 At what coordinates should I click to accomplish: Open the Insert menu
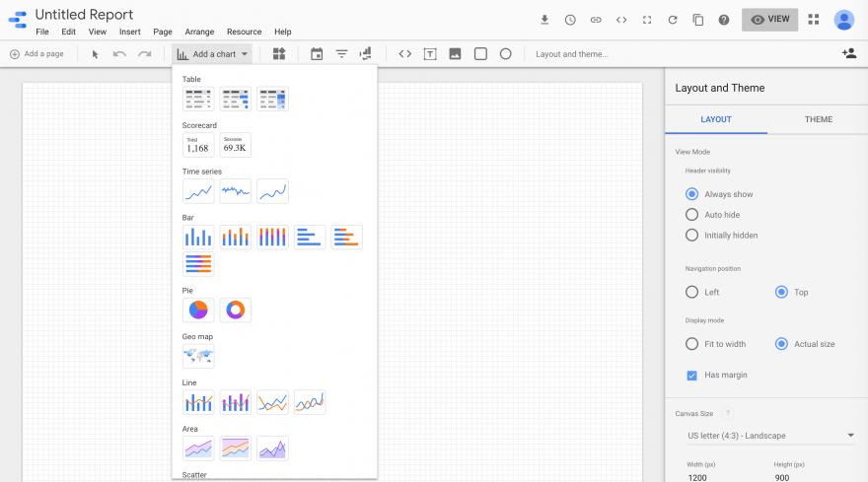(x=130, y=32)
